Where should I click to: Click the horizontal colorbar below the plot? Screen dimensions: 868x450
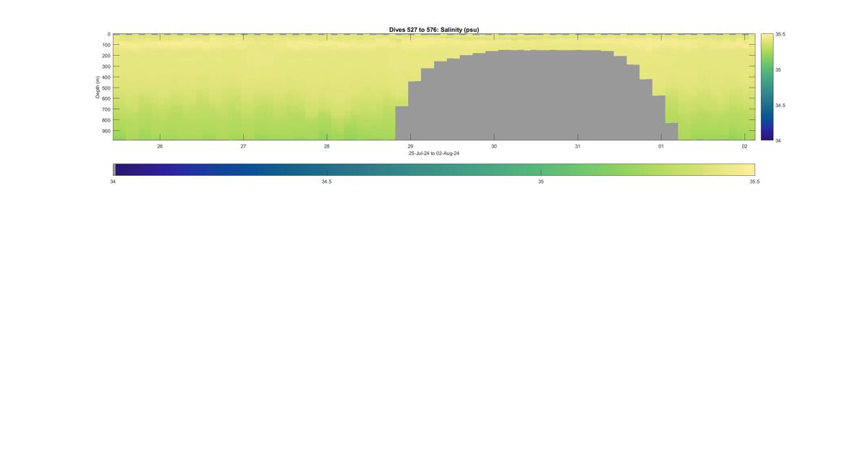click(x=434, y=169)
